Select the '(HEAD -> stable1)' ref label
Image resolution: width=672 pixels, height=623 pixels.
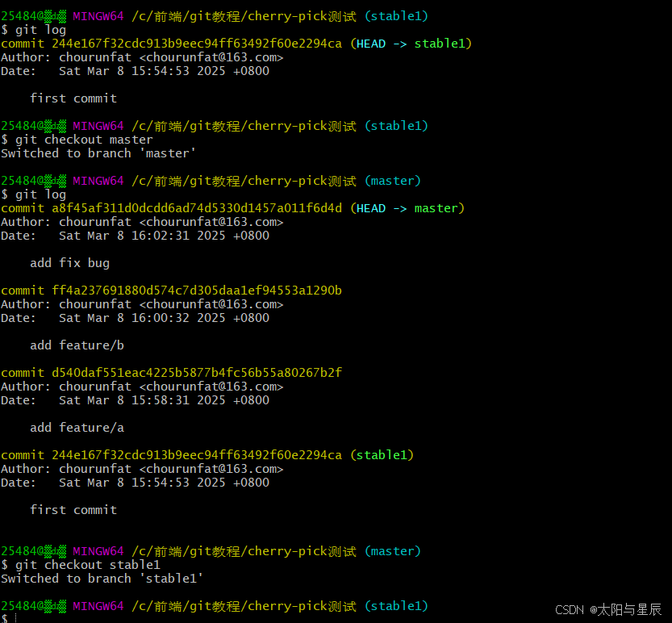click(411, 44)
